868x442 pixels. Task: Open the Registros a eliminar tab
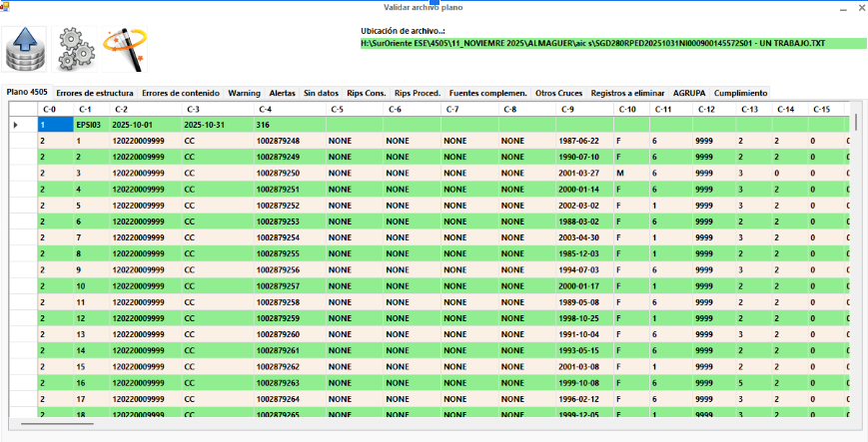[627, 93]
